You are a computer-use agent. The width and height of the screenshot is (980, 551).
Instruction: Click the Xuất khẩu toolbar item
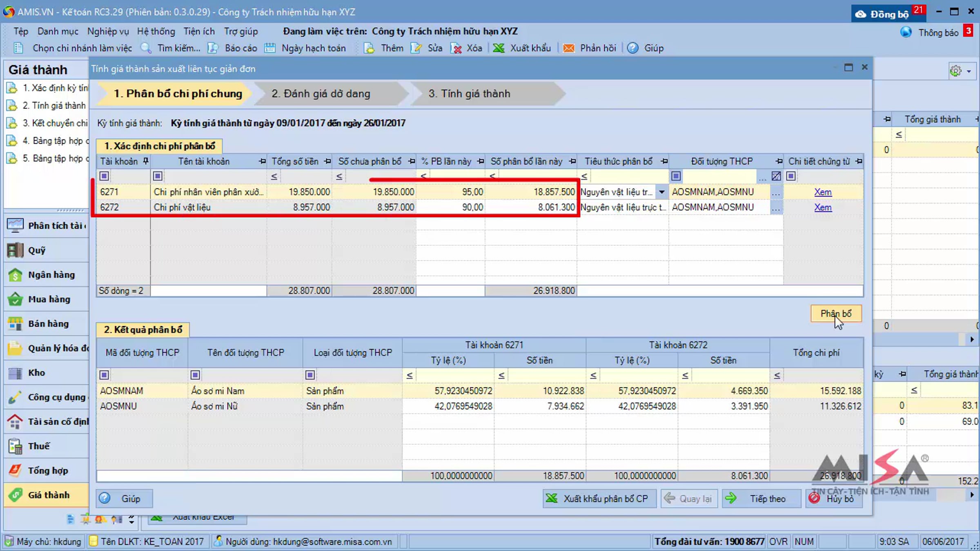[x=522, y=48]
